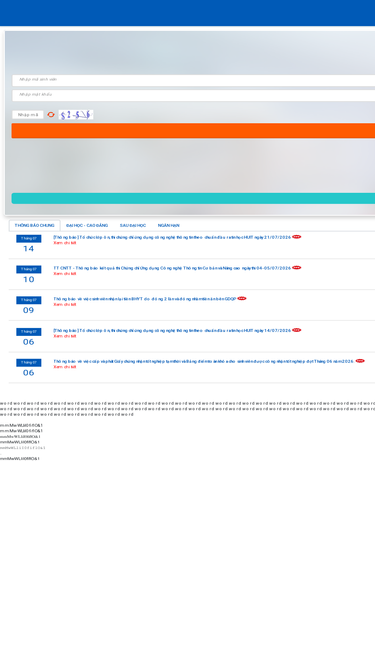Open the SAU ĐẠI HỌC tab
Image resolution: width=375 pixels, height=667 pixels.
pyautogui.click(x=133, y=225)
